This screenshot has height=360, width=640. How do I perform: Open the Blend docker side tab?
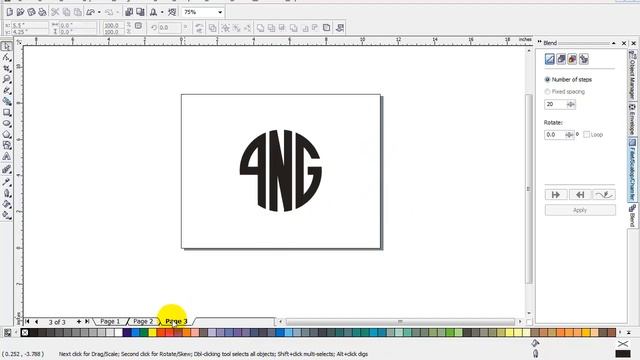tap(632, 216)
